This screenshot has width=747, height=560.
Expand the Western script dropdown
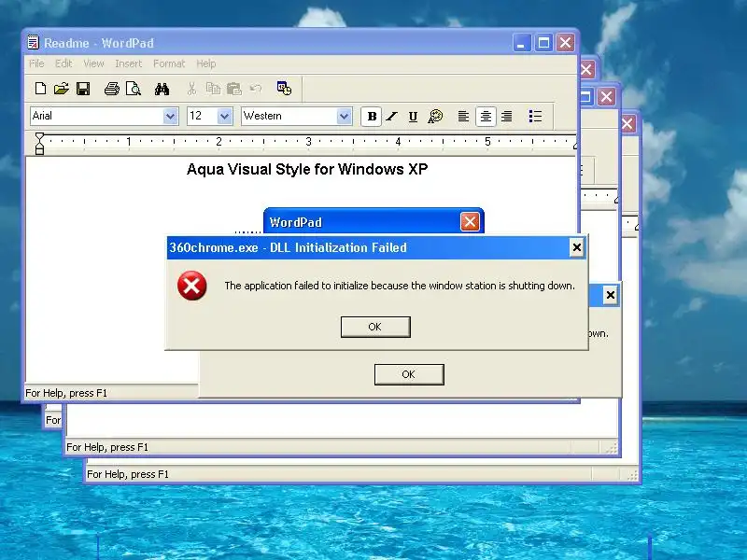(x=344, y=116)
